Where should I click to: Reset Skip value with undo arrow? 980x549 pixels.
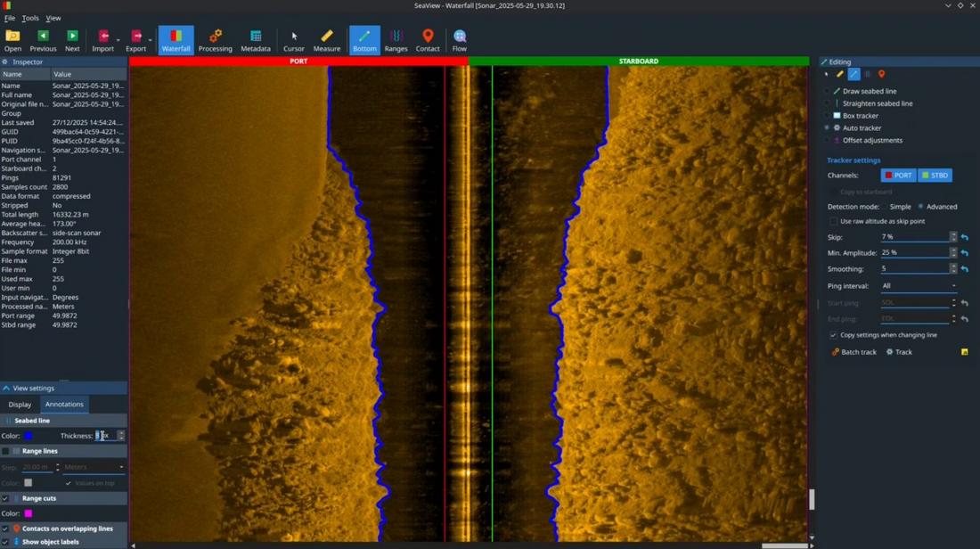[x=964, y=238]
